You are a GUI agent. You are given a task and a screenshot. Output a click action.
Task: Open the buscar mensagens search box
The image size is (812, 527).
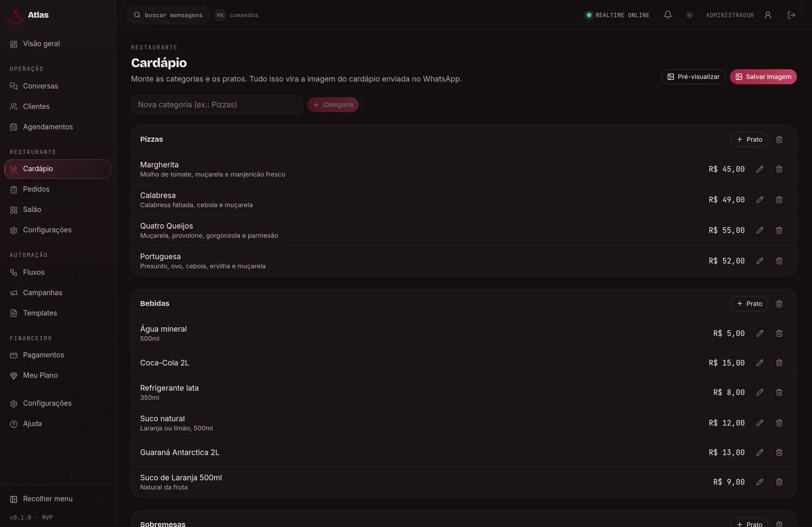168,15
